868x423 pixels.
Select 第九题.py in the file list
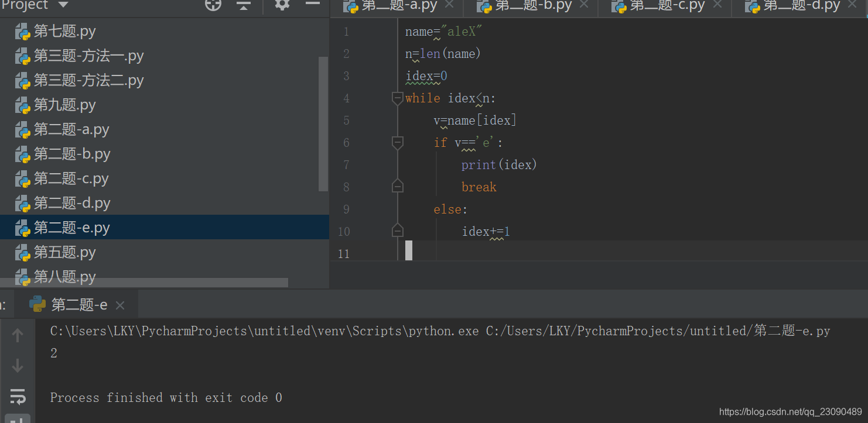click(x=64, y=105)
